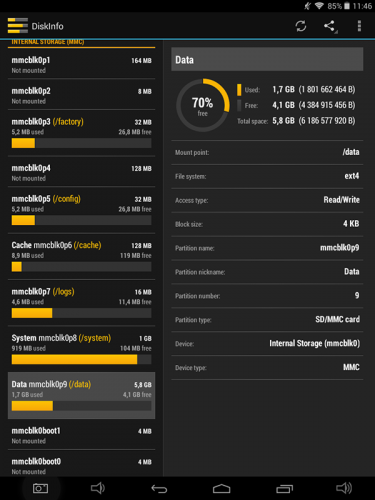The width and height of the screenshot is (375, 500).
Task: Tap the volume up speaker icon
Action: click(344, 488)
